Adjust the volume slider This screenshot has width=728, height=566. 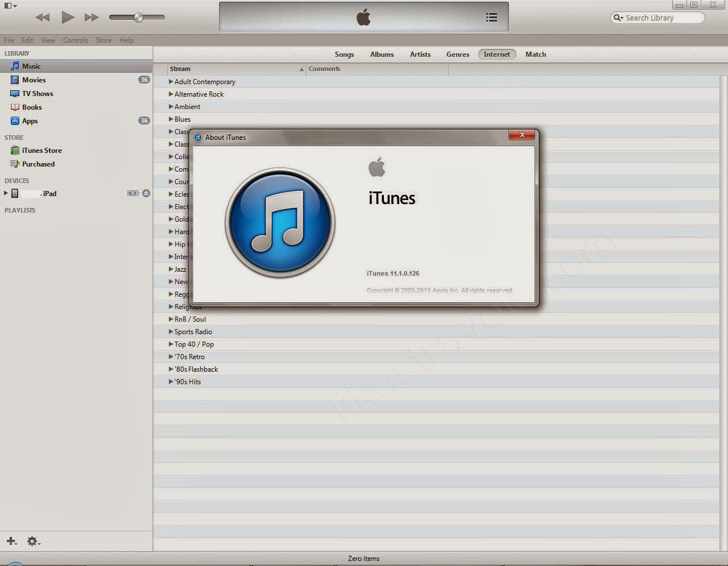pos(137,18)
